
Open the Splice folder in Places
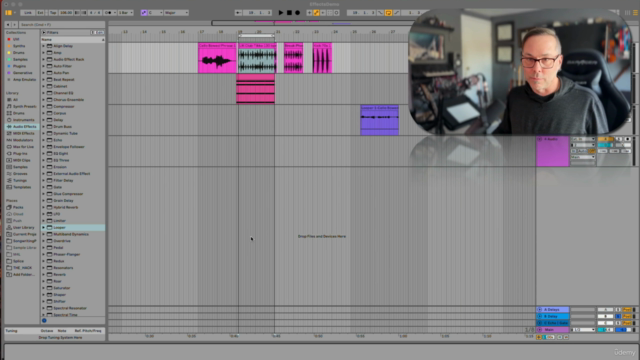[18, 261]
